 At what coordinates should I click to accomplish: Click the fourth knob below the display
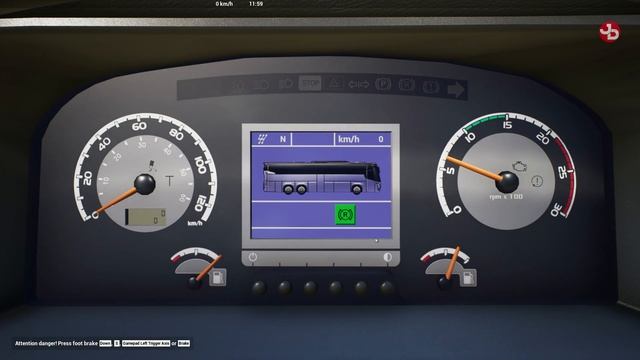336,288
